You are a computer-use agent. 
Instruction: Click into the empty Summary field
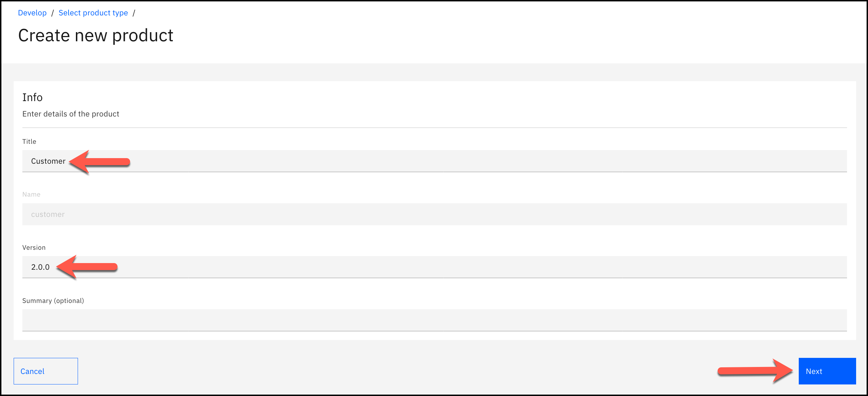point(434,320)
